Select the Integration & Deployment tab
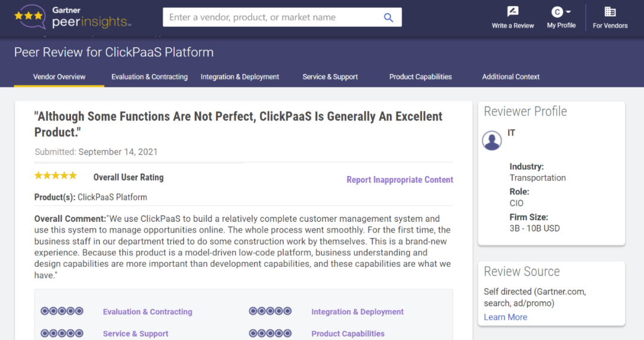This screenshot has height=340, width=644. point(240,77)
